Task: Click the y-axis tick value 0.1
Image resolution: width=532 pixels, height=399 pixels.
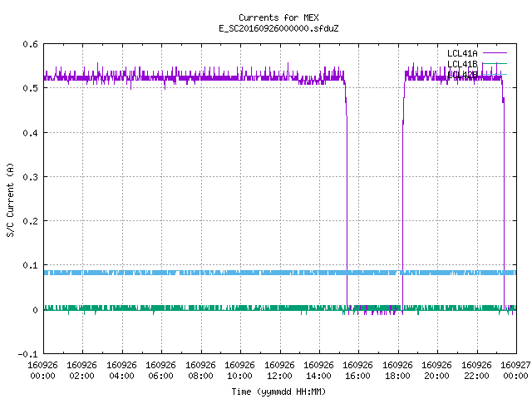Action: [30, 265]
